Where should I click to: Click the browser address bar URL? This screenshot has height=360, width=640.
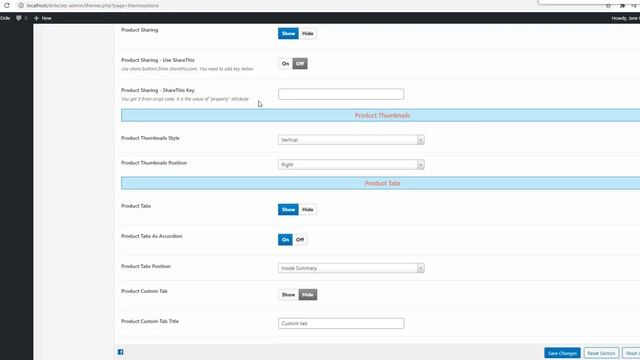[x=93, y=6]
